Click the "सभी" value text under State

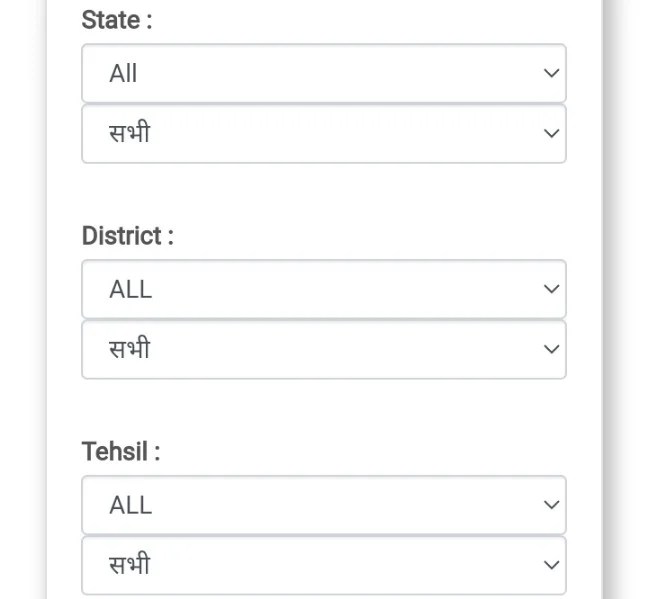point(129,133)
